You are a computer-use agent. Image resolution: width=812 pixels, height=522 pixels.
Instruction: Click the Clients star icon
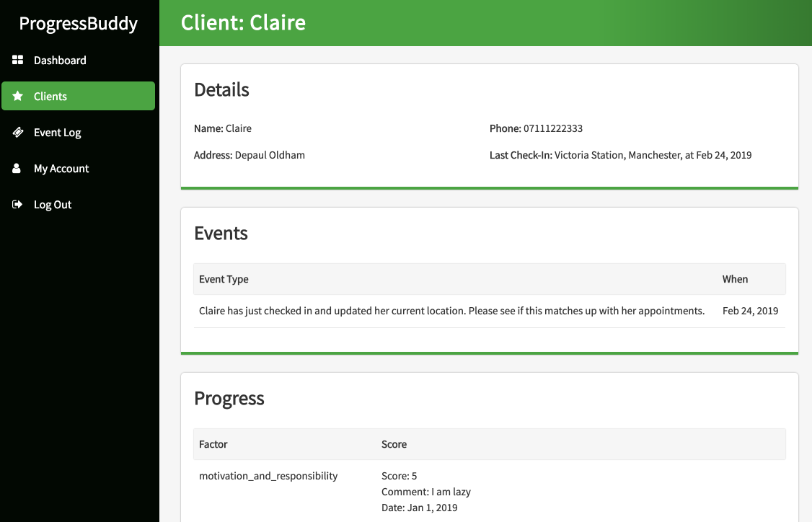(17, 96)
